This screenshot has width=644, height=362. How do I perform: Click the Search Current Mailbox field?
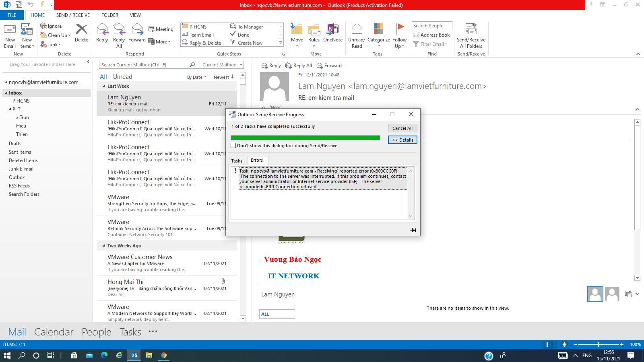tap(144, 65)
